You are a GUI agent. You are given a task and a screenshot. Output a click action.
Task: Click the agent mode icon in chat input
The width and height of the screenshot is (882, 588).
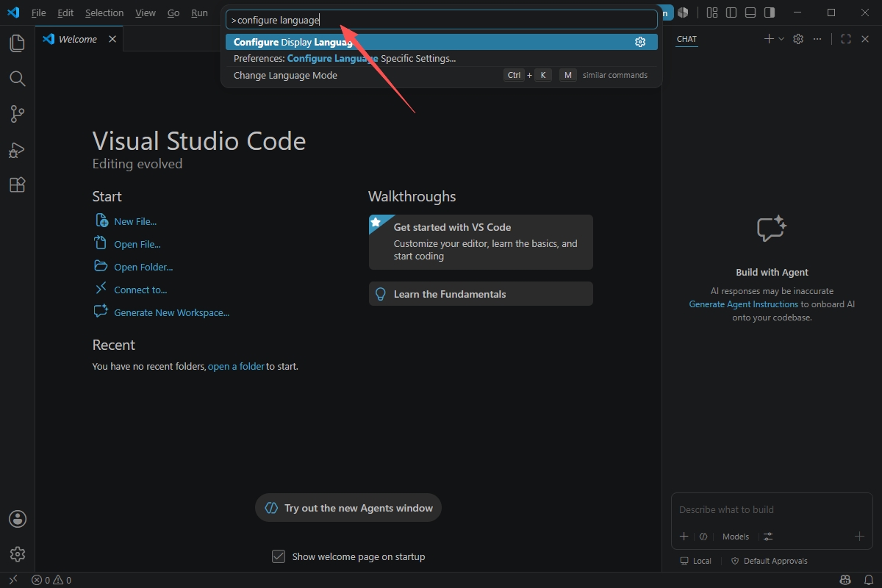(703, 537)
